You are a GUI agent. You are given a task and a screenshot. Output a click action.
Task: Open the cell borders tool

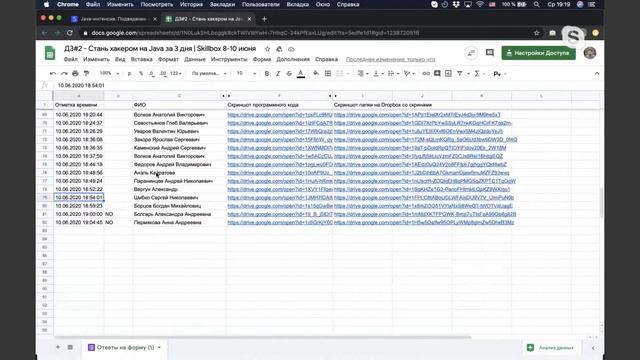tap(328, 73)
